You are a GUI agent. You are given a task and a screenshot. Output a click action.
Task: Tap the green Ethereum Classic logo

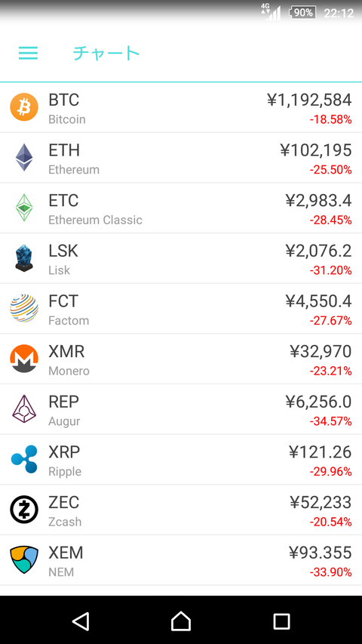[24, 208]
